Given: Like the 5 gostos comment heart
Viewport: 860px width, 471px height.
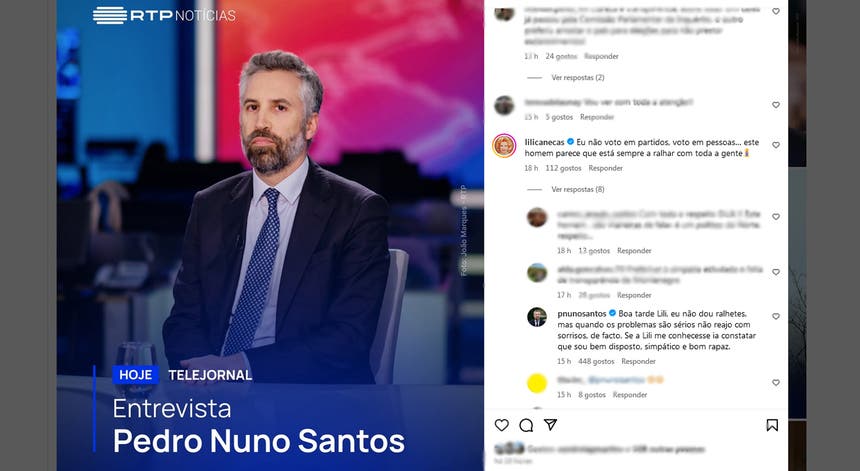Looking at the screenshot, I should pos(776,105).
